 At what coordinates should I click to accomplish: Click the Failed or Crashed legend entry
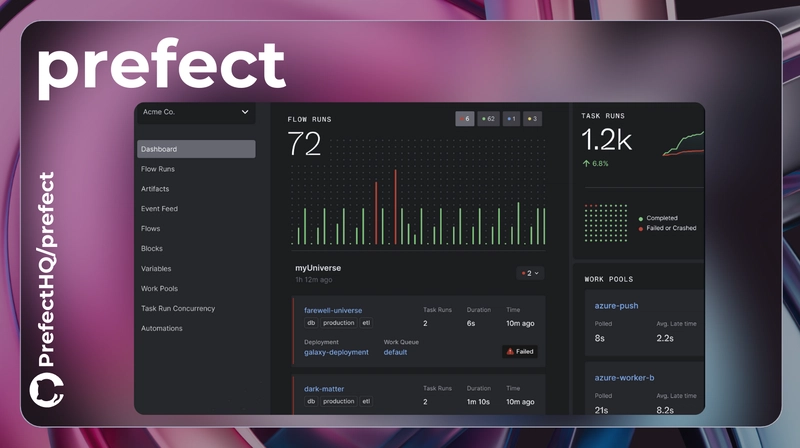(x=667, y=228)
